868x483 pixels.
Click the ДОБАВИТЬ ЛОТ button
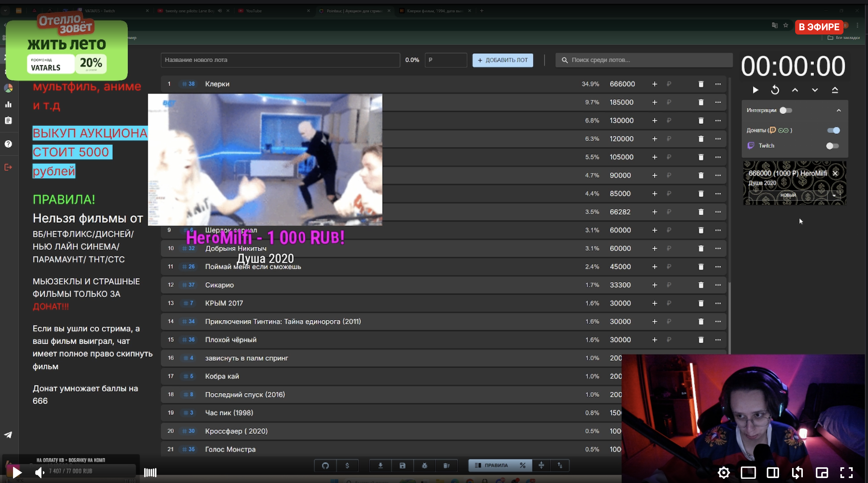click(503, 60)
